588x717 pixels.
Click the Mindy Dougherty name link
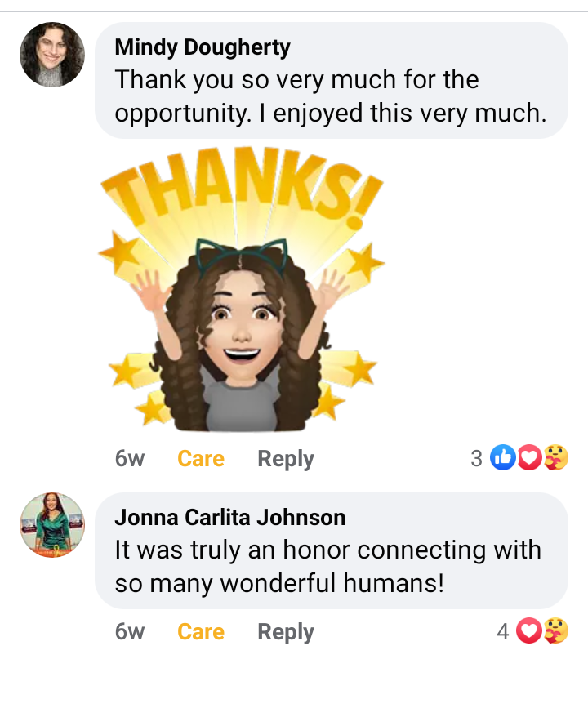pyautogui.click(x=203, y=47)
